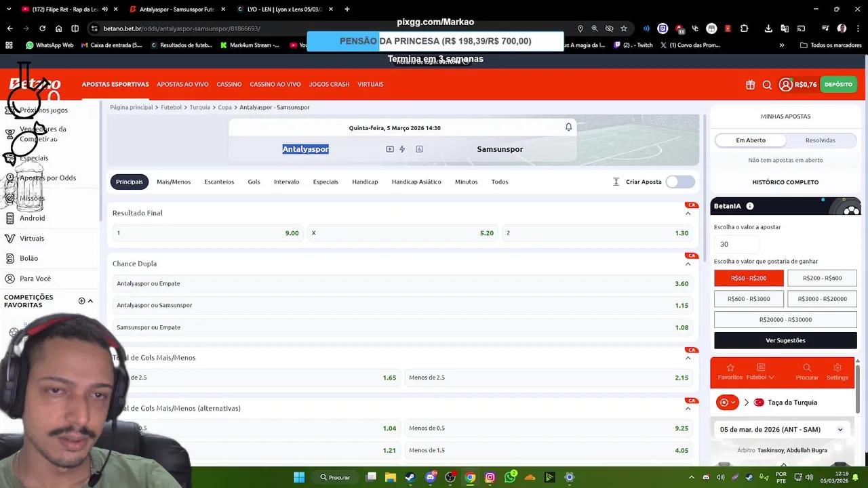868x488 pixels.
Task: Open the Escanteios markets tab
Action: 219,182
